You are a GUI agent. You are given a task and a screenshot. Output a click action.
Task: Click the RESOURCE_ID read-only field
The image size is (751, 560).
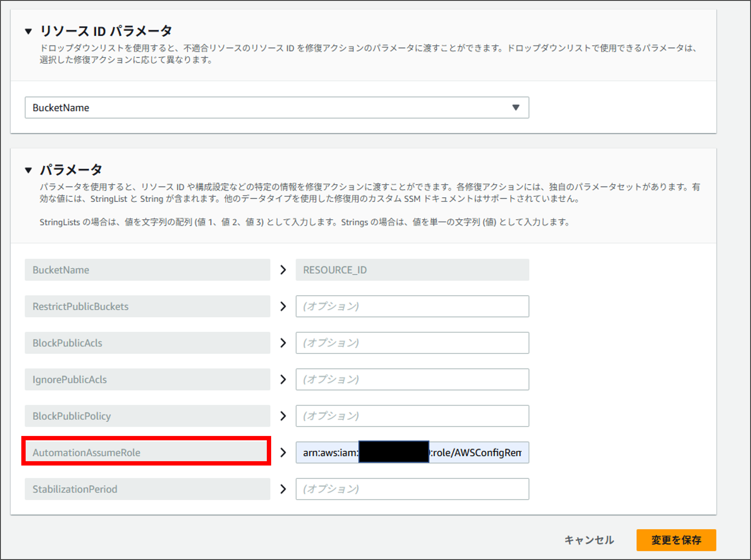click(x=412, y=270)
